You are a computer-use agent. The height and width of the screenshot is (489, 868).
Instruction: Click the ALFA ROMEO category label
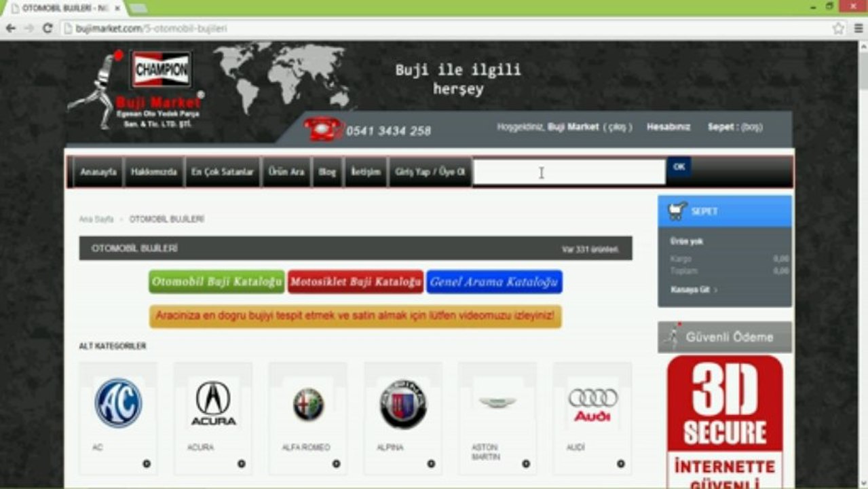pyautogui.click(x=305, y=448)
